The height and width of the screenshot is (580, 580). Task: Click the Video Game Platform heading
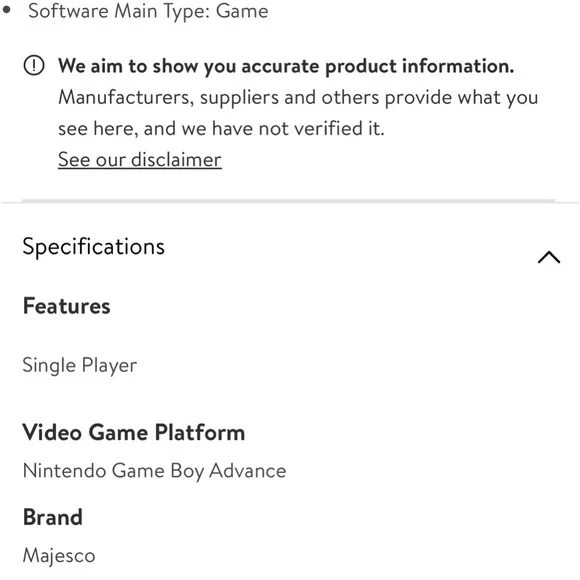pos(134,432)
